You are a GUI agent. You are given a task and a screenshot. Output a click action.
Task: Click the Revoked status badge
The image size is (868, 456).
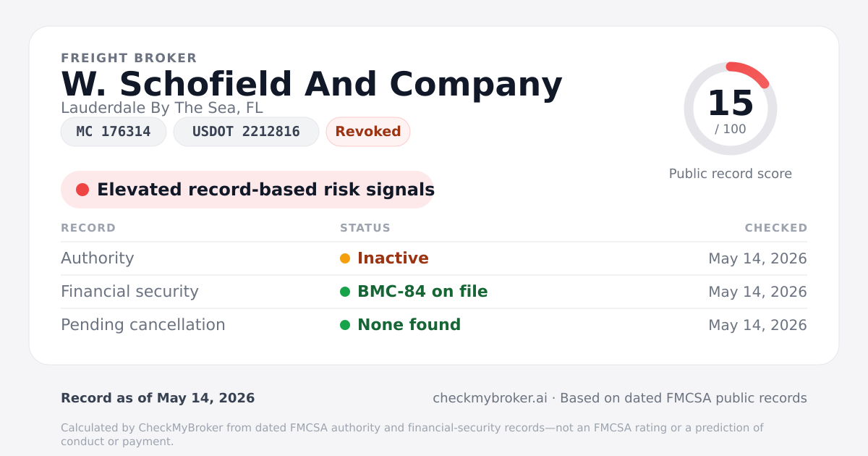click(368, 132)
